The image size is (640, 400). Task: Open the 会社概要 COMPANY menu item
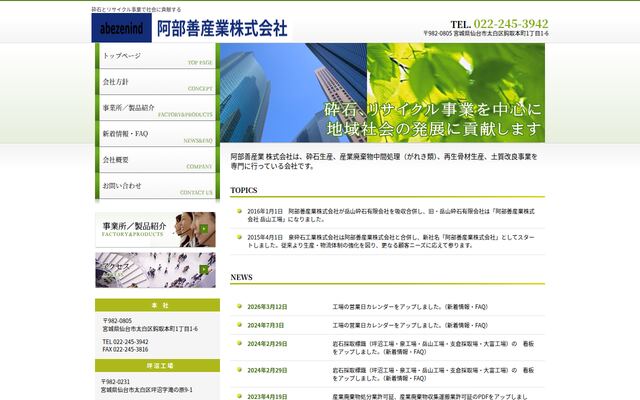pos(158,160)
